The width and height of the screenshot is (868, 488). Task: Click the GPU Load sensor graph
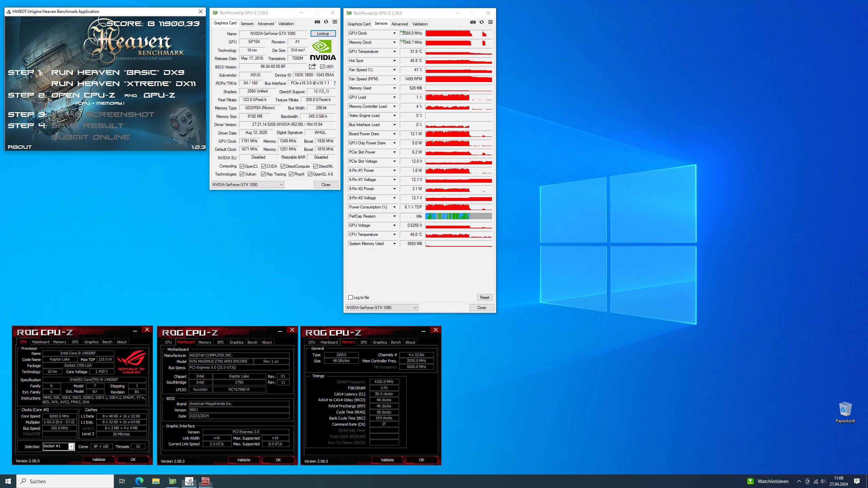point(458,97)
